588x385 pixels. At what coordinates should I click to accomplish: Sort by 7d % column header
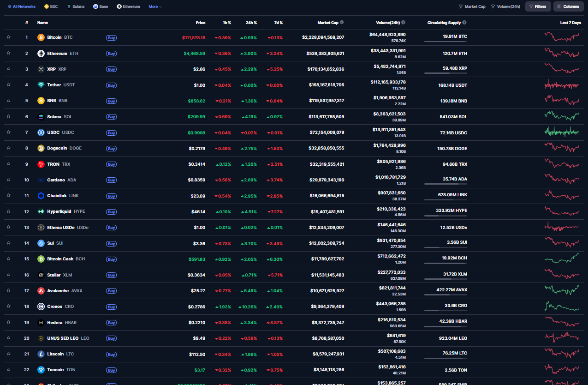[278, 23]
